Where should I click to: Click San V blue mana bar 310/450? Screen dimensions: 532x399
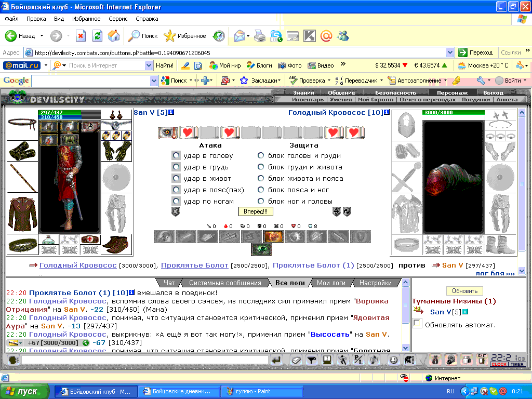(70, 117)
